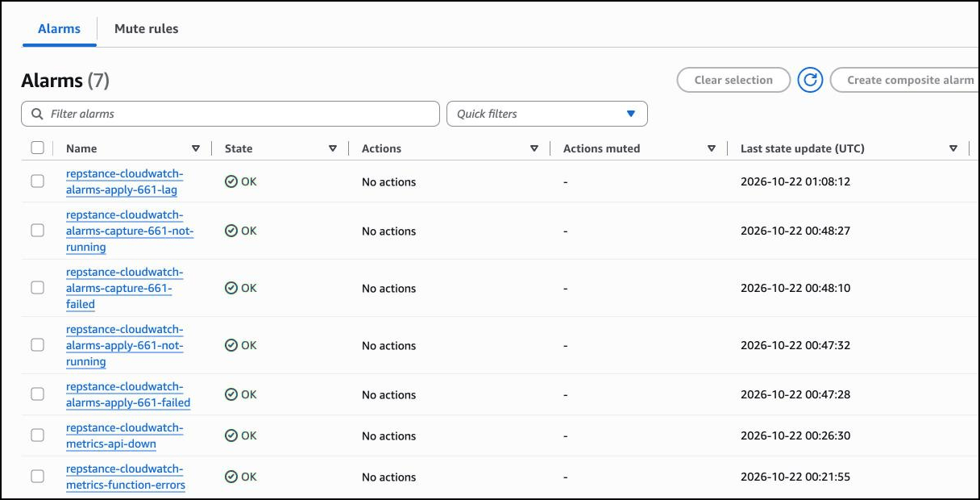
Task: Open the alarms-apply-661-failed alarm link
Action: pyautogui.click(x=128, y=394)
